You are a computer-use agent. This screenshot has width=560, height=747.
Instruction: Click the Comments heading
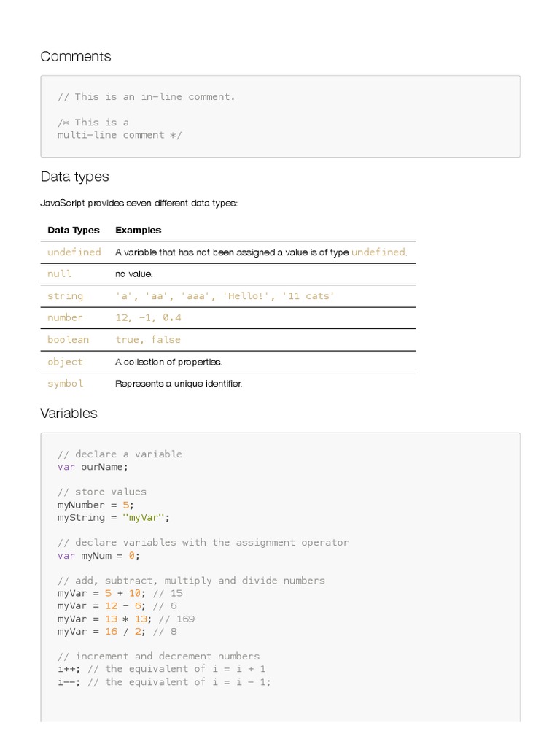(76, 56)
